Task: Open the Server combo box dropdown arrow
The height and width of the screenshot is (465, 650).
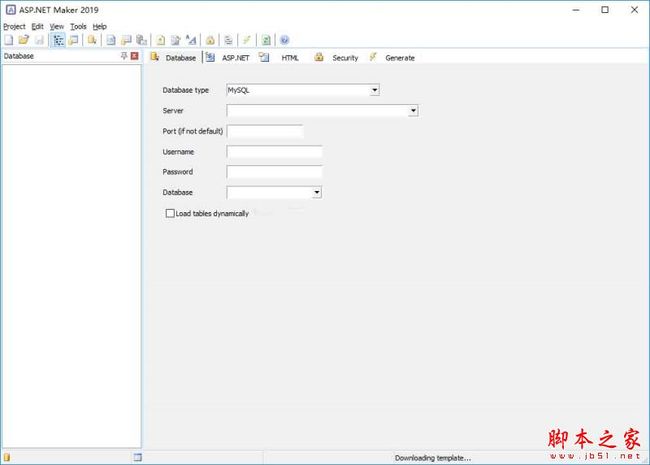Action: (413, 110)
